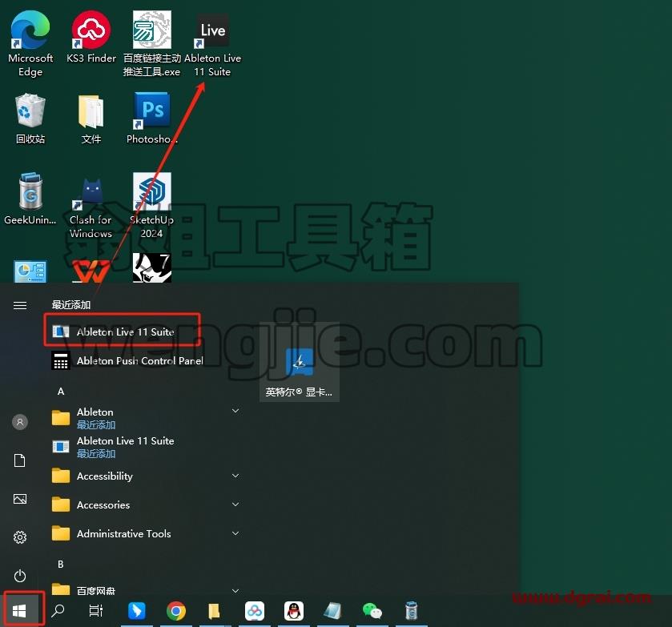Screen dimensions: 672x627
Task: Open WeChat from the taskbar
Action: point(372,611)
